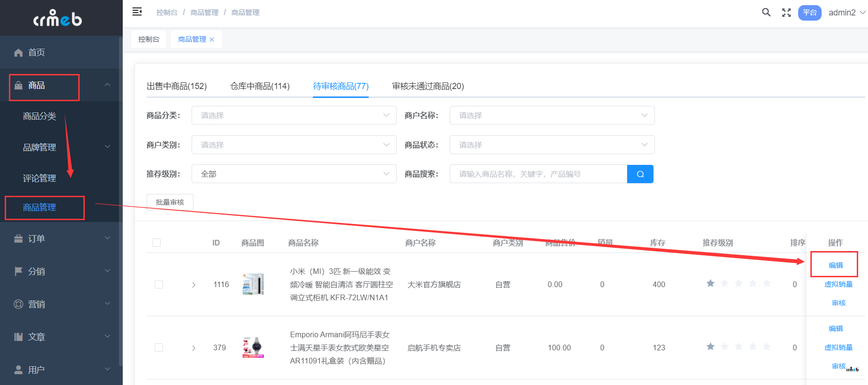
Task: Open the 商品分类 dropdown
Action: pos(294,115)
